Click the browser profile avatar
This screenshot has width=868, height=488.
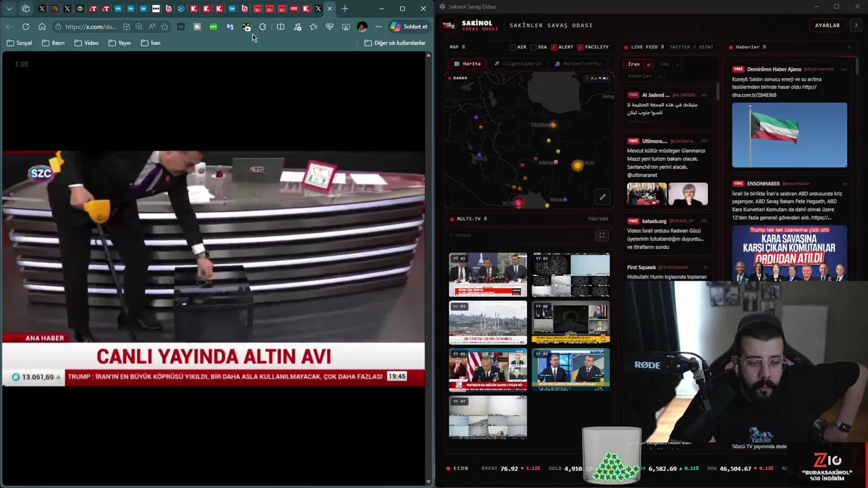tap(362, 26)
